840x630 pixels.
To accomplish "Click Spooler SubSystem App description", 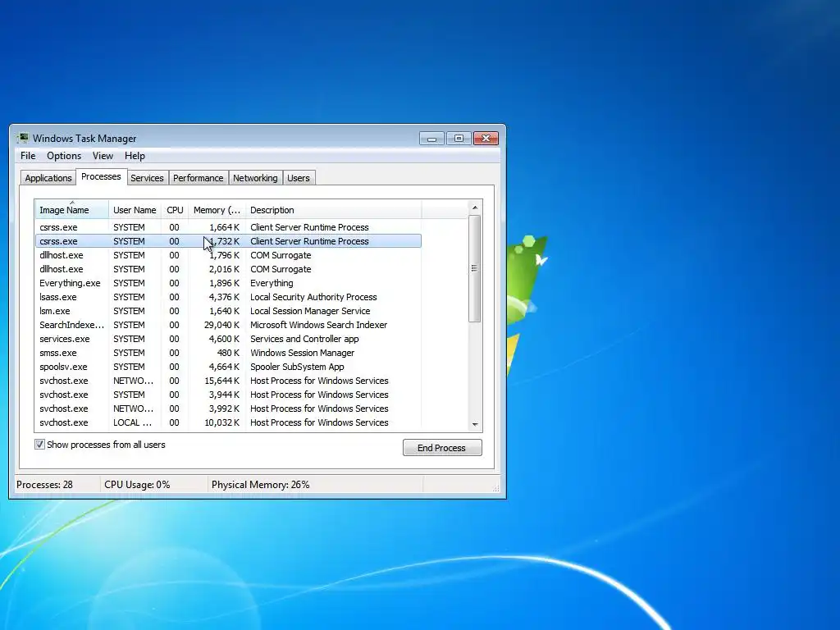I will (x=297, y=367).
